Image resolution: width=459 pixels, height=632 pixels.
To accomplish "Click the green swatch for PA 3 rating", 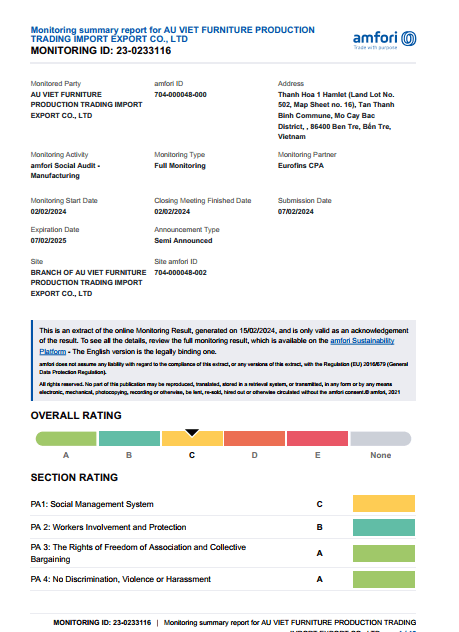I will (384, 553).
